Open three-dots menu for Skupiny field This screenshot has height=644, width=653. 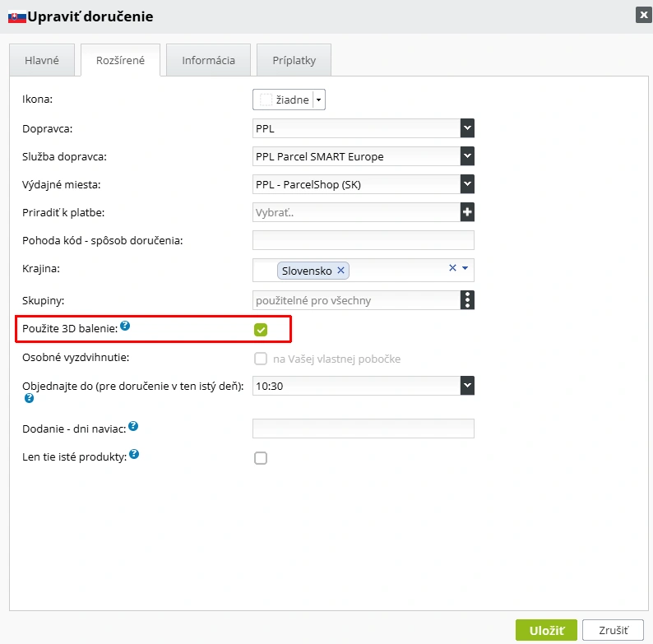(x=467, y=300)
